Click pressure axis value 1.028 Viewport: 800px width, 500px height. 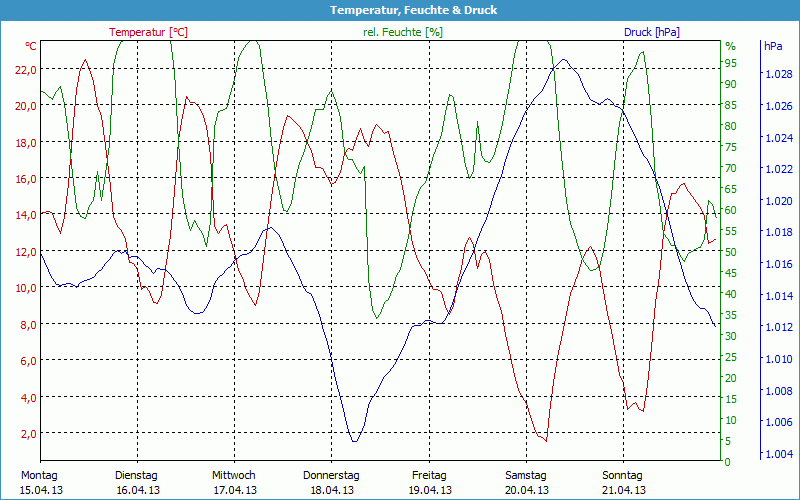point(779,74)
